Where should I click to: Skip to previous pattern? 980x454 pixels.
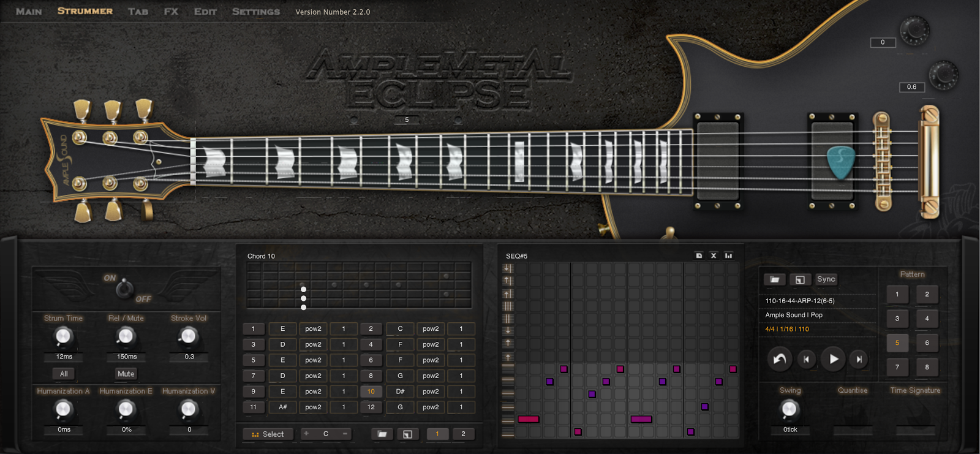tap(807, 360)
